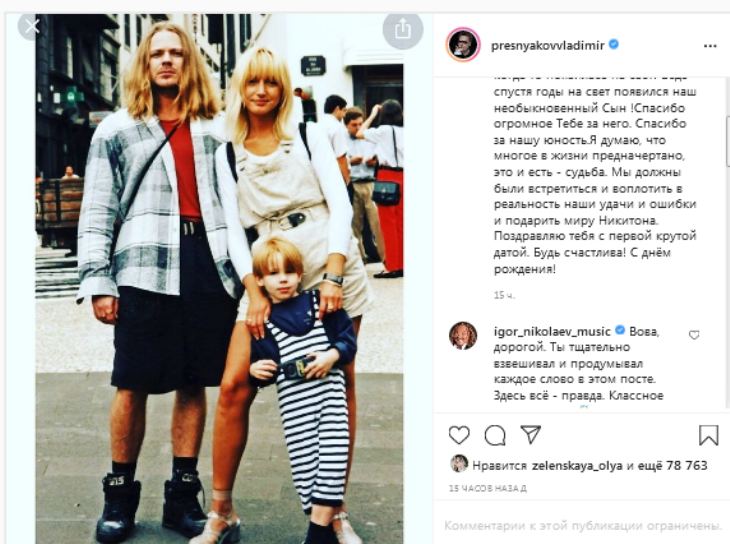730x544 pixels.
Task: Save post with bookmark icon
Action: pyautogui.click(x=709, y=435)
